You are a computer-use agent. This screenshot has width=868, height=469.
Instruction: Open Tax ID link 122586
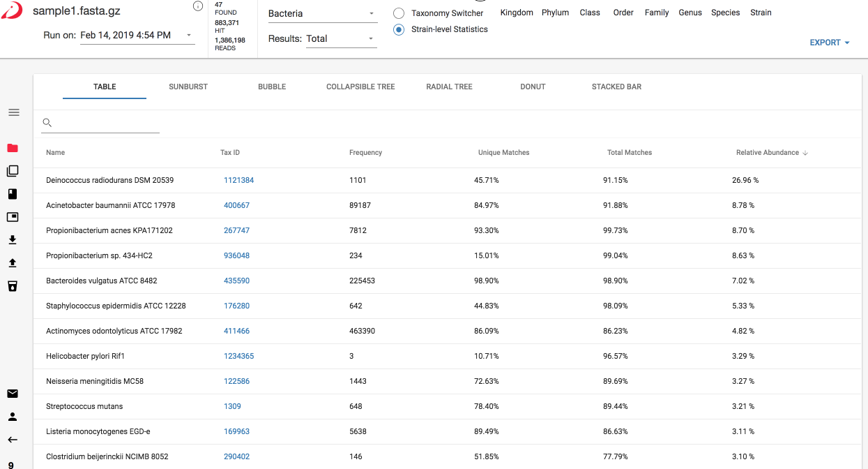click(236, 381)
